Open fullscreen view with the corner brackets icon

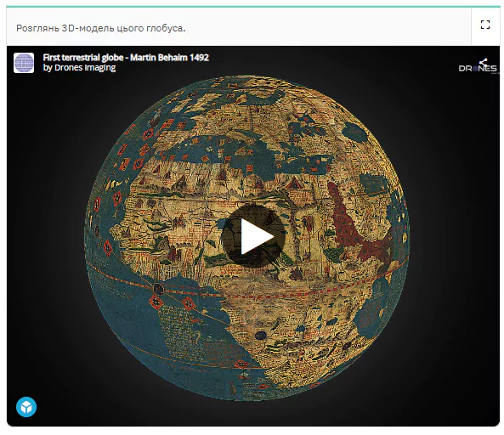pos(485,25)
